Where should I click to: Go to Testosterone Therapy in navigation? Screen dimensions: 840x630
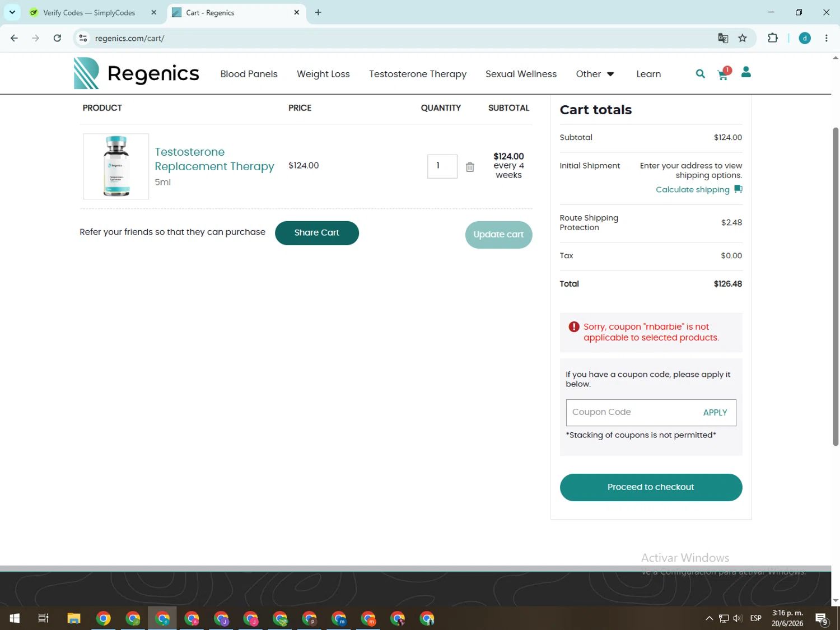418,74
